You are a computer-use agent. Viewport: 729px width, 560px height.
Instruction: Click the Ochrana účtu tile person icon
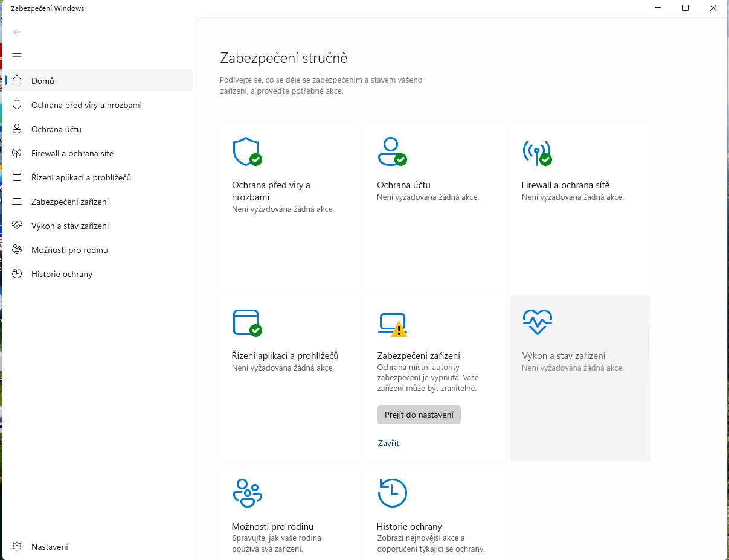pyautogui.click(x=391, y=152)
